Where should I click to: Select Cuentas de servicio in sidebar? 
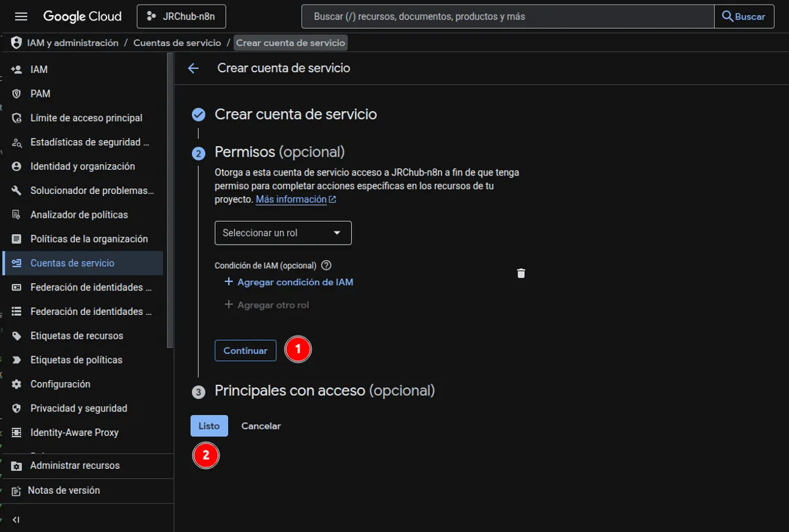pos(83,263)
